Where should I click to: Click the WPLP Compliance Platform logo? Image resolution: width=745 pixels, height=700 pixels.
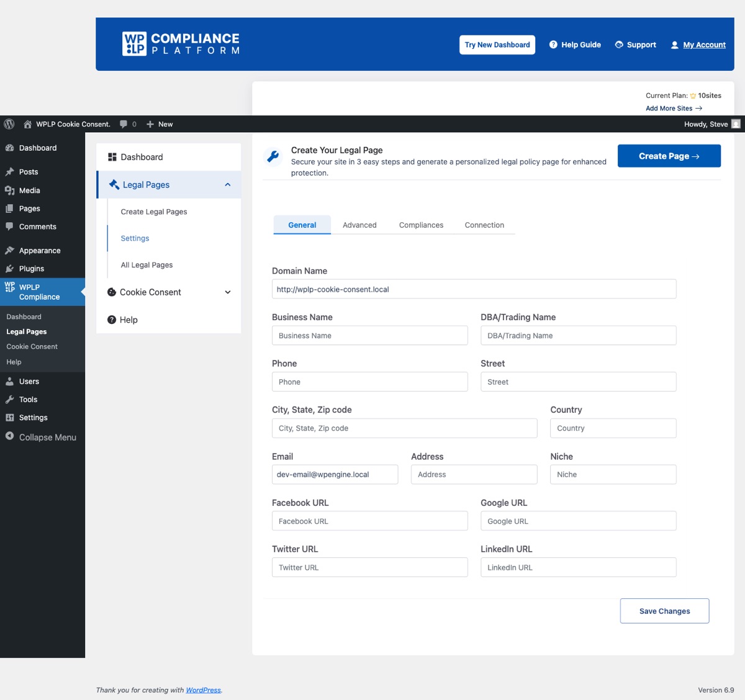click(181, 43)
